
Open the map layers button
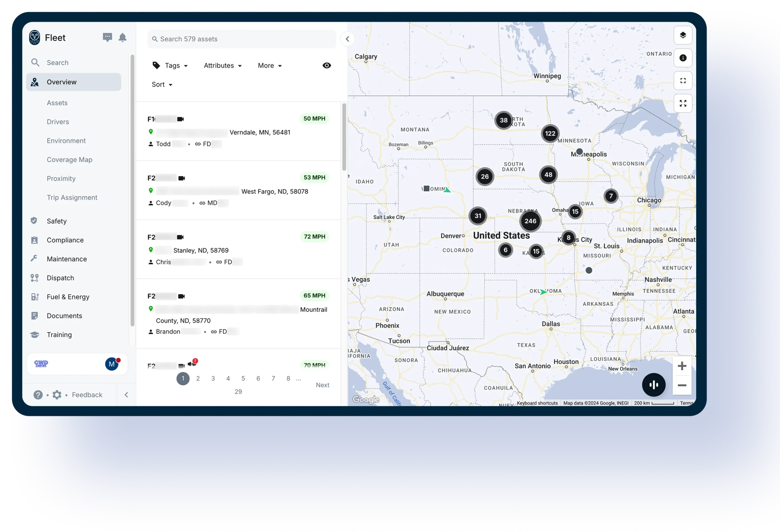(x=683, y=35)
